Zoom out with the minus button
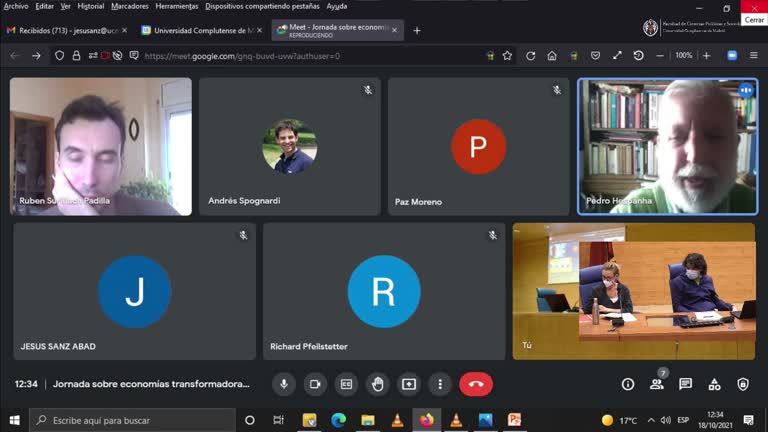The image size is (768, 432). coord(660,56)
